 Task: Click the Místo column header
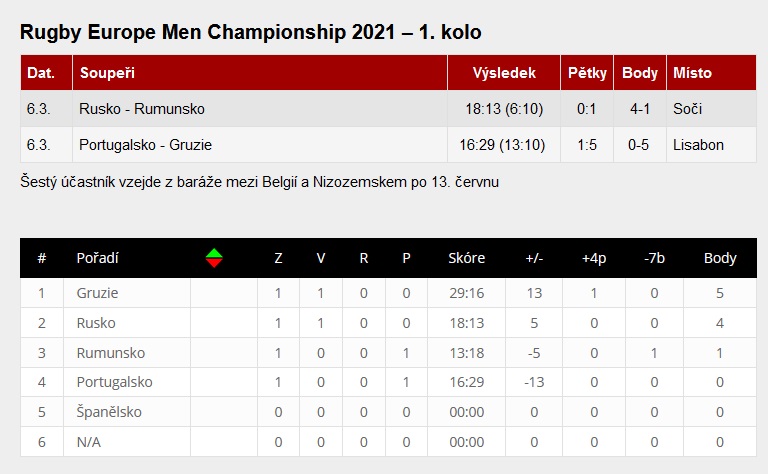coord(692,73)
